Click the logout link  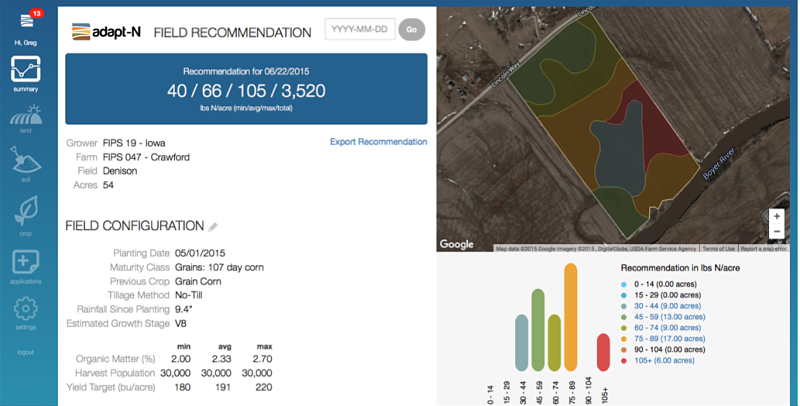point(26,352)
